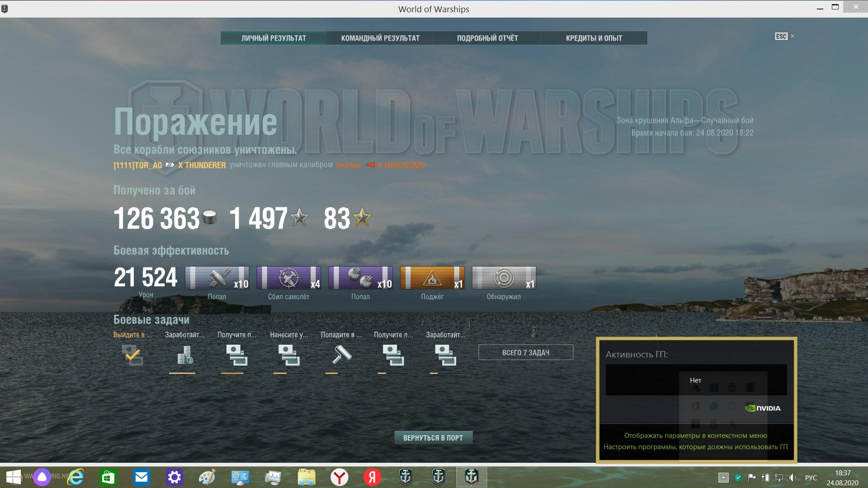Open the completed combat mission with the checkmark icon
The image size is (868, 488).
pyautogui.click(x=132, y=355)
